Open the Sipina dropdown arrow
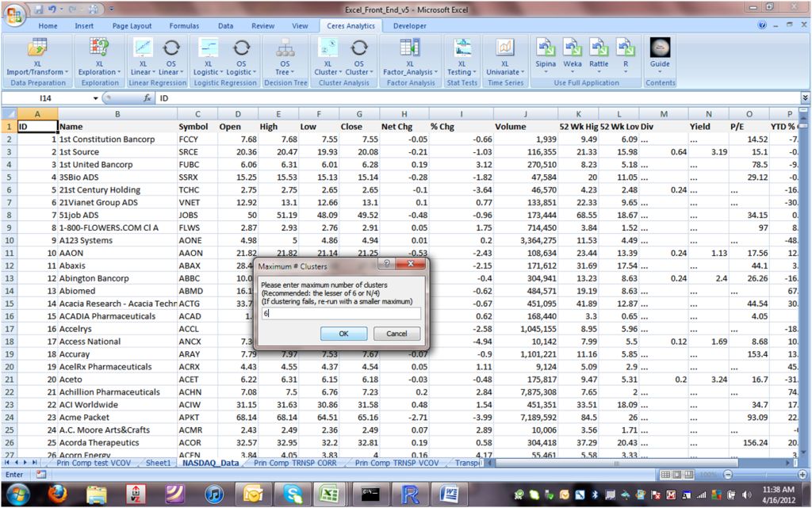 pyautogui.click(x=546, y=71)
